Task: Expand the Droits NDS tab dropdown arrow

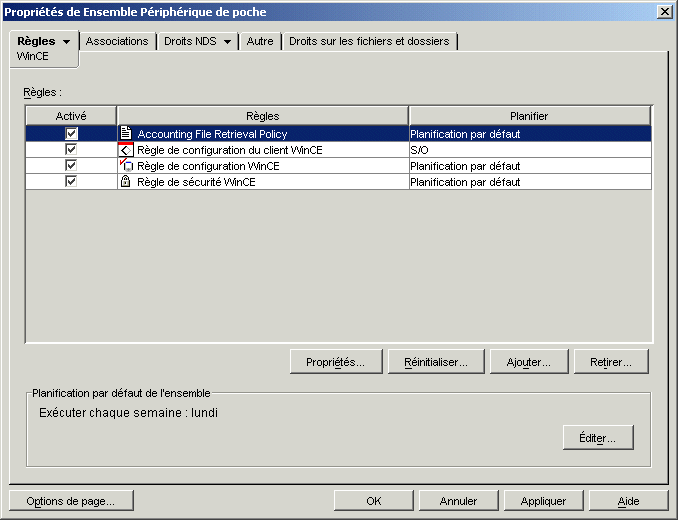Action: point(227,42)
